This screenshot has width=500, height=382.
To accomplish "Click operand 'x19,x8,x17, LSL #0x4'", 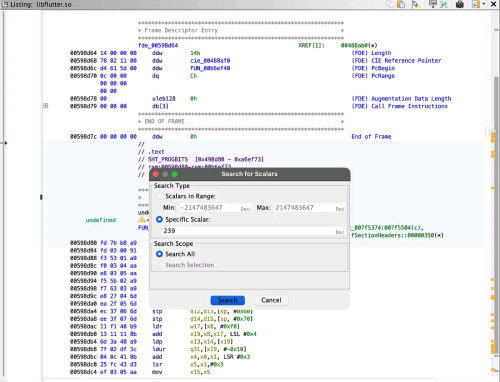I will pyautogui.click(x=223, y=334).
